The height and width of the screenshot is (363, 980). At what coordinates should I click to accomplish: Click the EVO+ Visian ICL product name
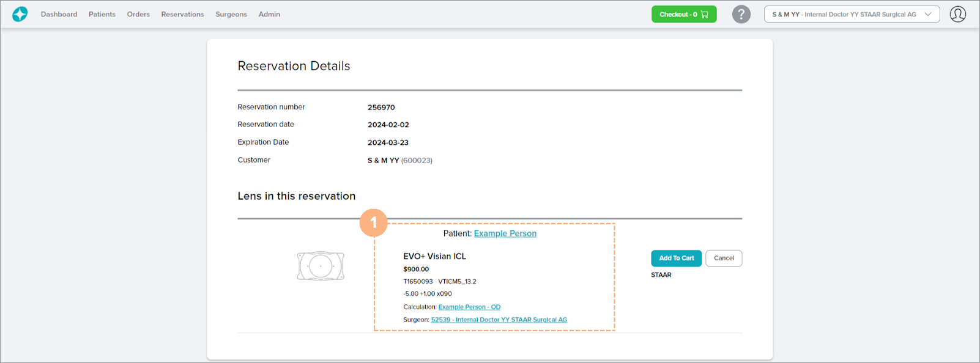tap(434, 256)
